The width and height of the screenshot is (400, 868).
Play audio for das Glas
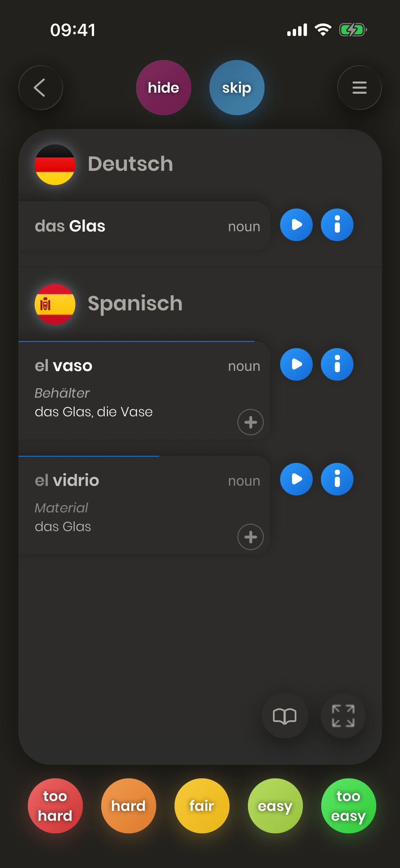[296, 225]
